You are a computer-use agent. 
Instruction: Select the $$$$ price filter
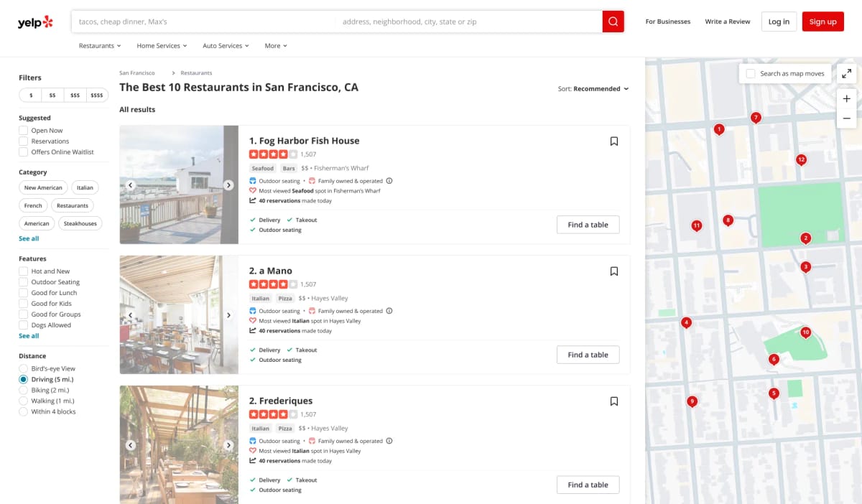point(97,95)
